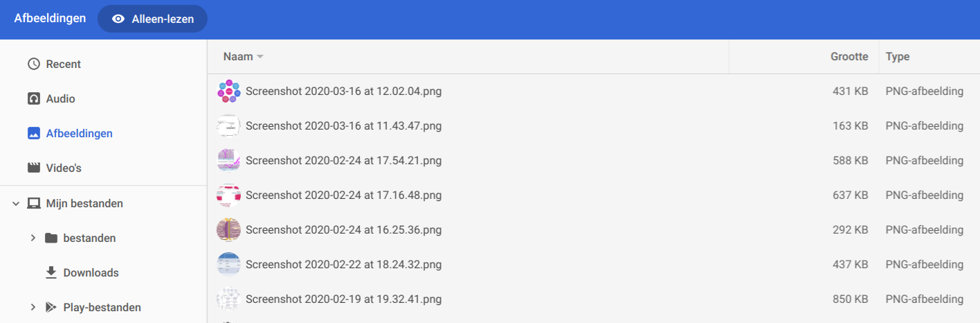Click the Recent clock icon
The height and width of the screenshot is (323, 980).
pyautogui.click(x=33, y=64)
